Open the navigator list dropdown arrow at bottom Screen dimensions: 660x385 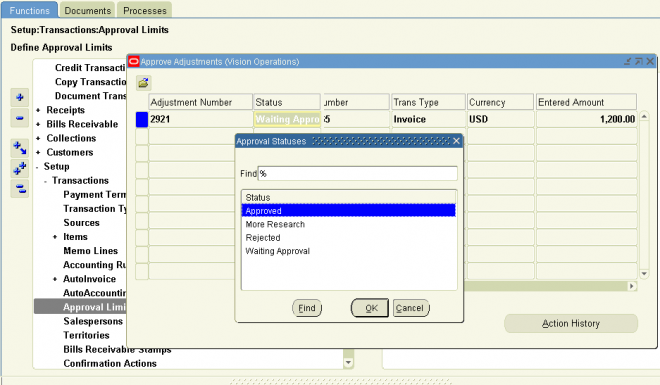coord(348,362)
